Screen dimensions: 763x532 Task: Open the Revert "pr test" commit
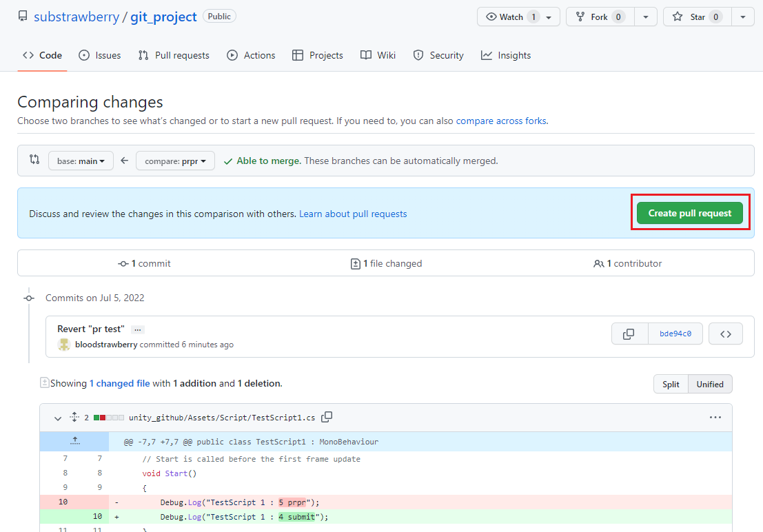click(91, 329)
